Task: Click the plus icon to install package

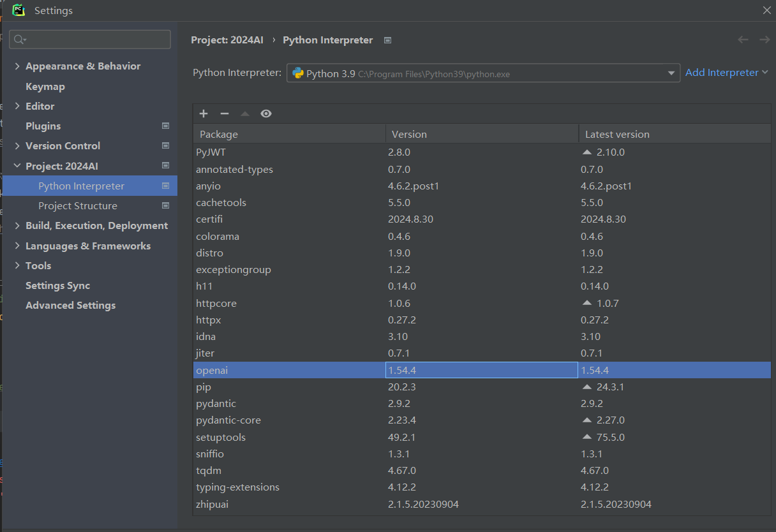Action: 204,114
